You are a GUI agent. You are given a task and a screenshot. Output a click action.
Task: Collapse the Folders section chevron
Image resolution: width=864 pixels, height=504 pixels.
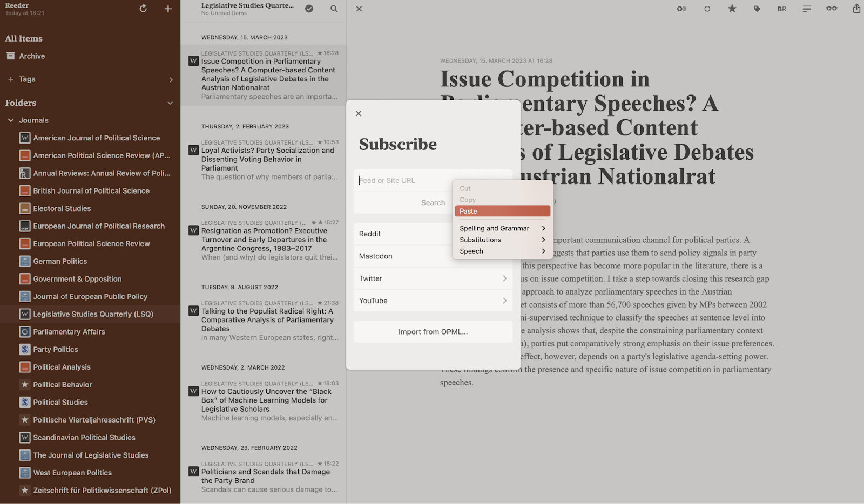(170, 103)
